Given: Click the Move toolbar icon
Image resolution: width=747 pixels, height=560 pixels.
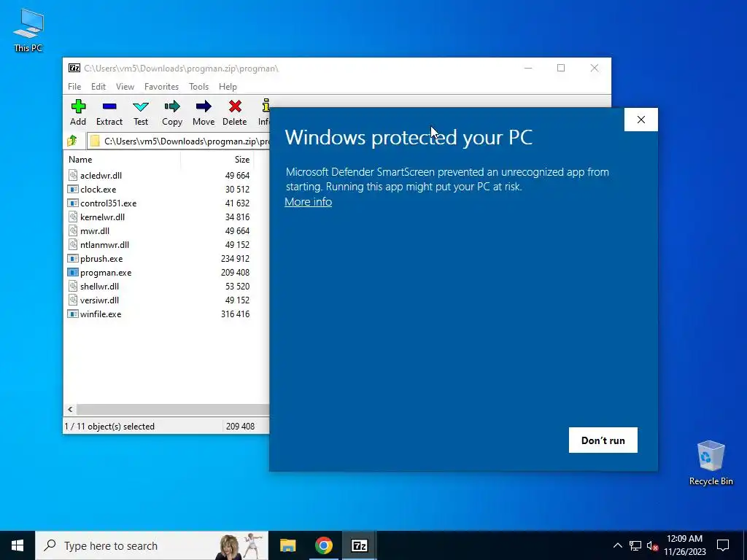Looking at the screenshot, I should coord(204,106).
